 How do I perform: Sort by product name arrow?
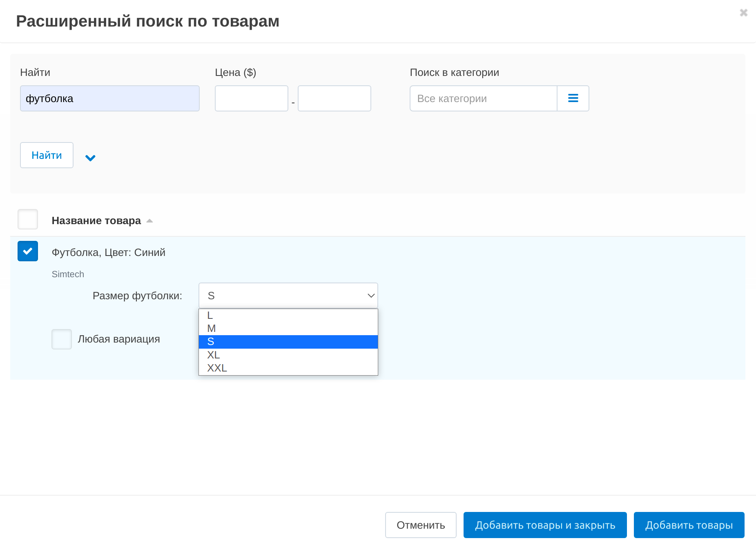[149, 221]
